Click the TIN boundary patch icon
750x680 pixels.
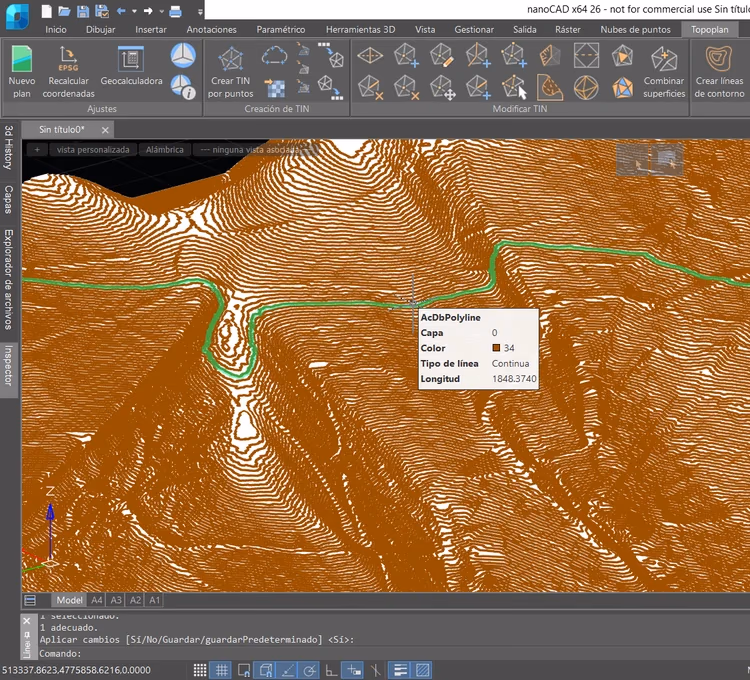pos(550,88)
